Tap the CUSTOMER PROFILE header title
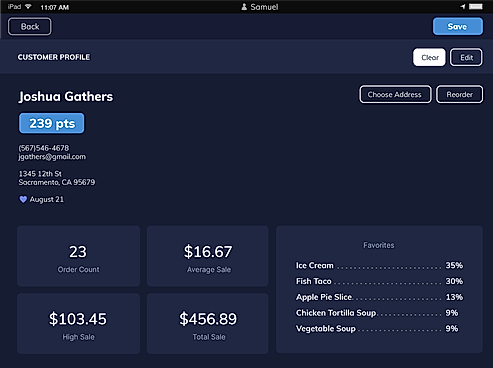The height and width of the screenshot is (368, 493). pyautogui.click(x=54, y=57)
